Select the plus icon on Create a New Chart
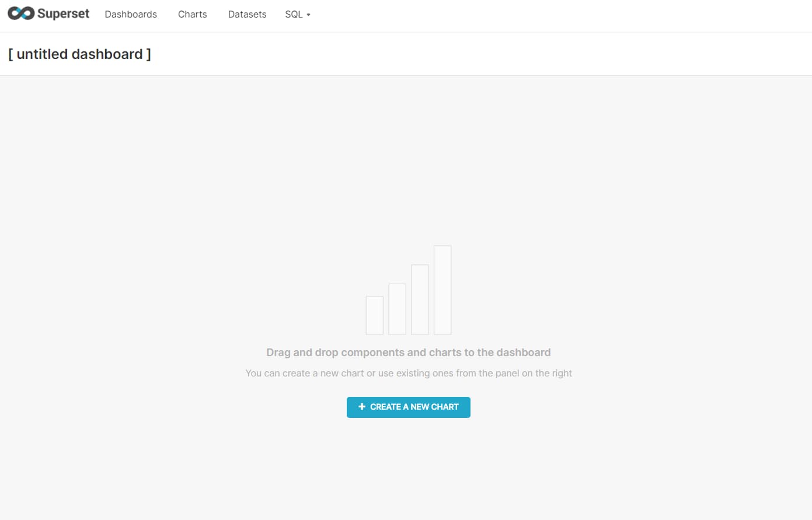812x520 pixels. coord(362,407)
